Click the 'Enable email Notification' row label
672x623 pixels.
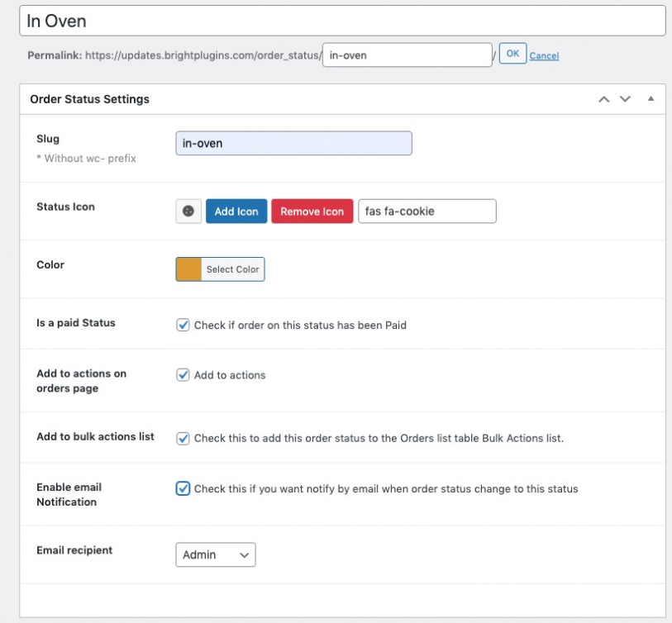click(69, 494)
